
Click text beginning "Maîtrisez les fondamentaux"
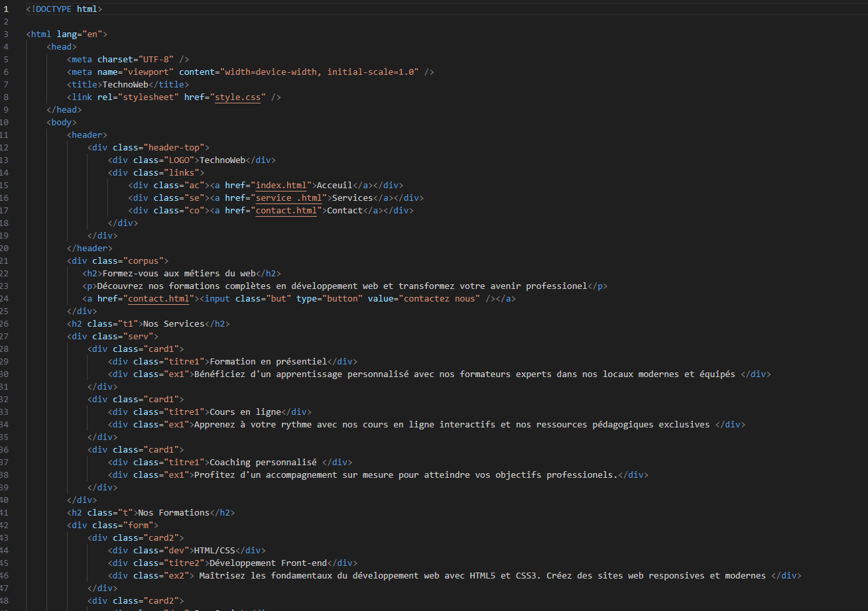(483, 575)
